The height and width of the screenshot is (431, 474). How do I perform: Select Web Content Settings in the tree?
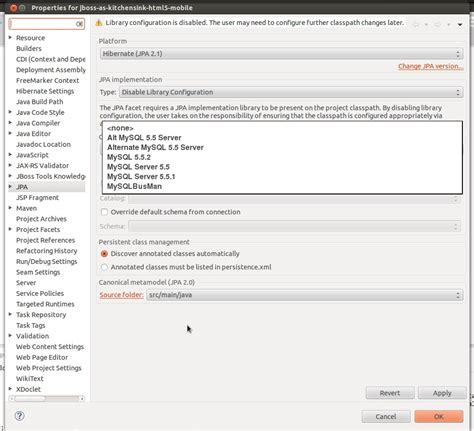(50, 347)
